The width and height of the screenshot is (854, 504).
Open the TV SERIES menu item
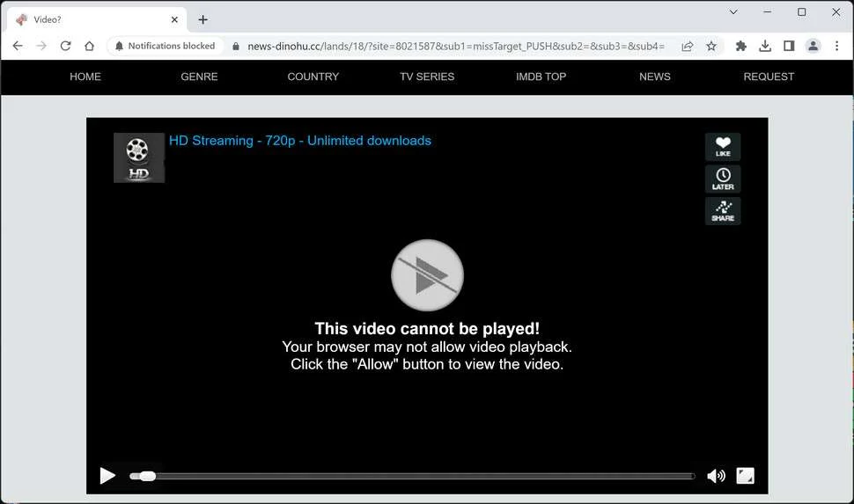pyautogui.click(x=427, y=77)
